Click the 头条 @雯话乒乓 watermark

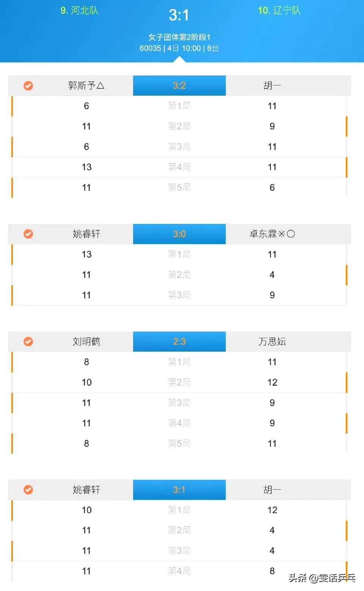[x=322, y=578]
